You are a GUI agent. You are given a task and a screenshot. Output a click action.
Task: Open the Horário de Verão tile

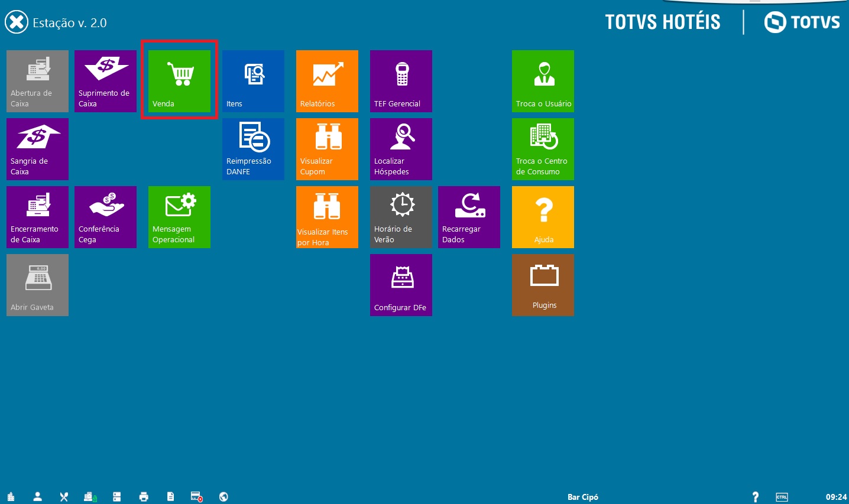click(401, 217)
